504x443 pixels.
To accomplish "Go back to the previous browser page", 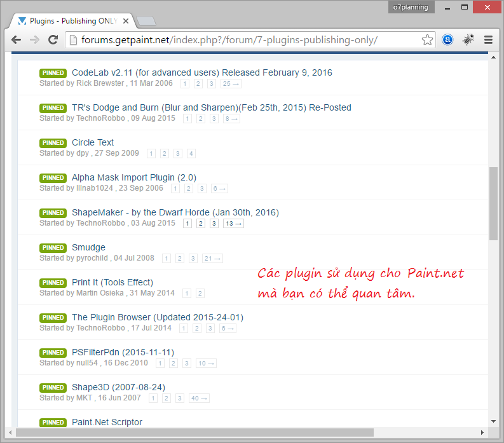I will click(16, 40).
